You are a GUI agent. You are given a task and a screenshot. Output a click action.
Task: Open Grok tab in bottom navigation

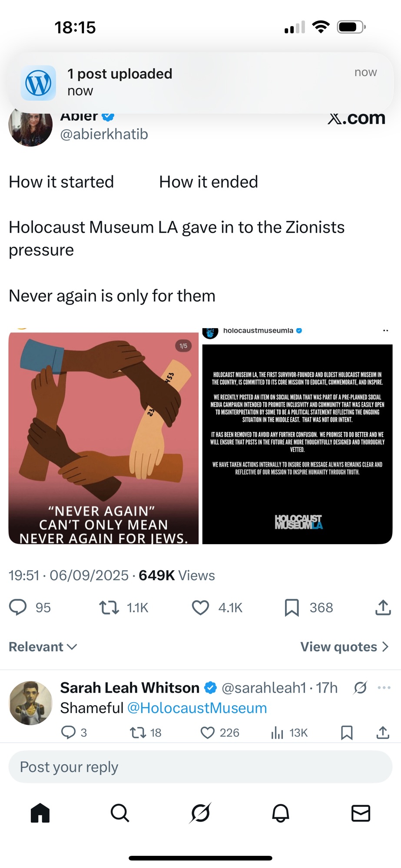[x=200, y=812]
